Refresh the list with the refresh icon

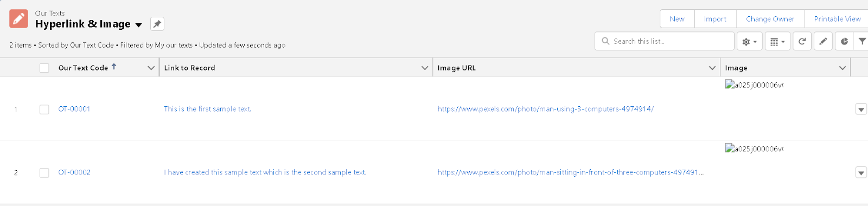click(802, 41)
